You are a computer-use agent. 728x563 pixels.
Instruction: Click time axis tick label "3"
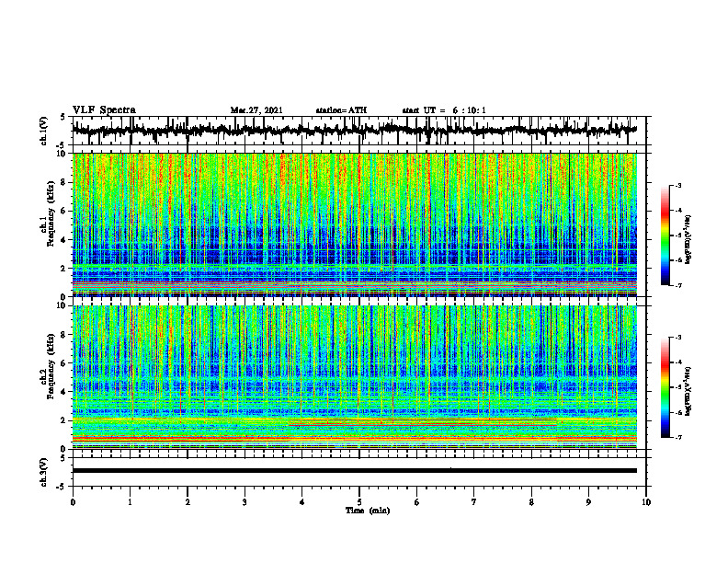pos(245,502)
